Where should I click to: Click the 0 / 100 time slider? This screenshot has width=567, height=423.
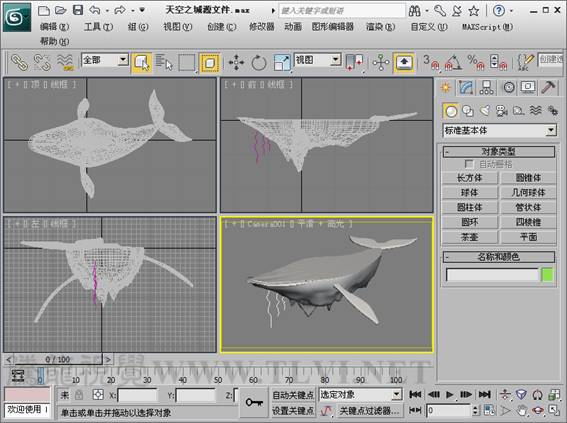[x=58, y=359]
